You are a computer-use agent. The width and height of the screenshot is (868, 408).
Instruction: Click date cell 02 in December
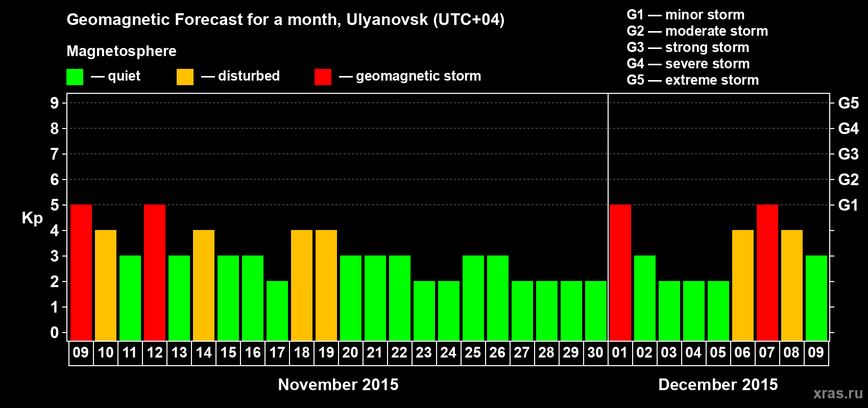645,353
